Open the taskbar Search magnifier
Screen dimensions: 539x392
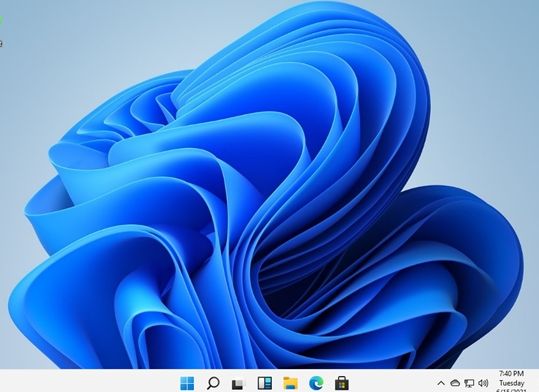213,383
